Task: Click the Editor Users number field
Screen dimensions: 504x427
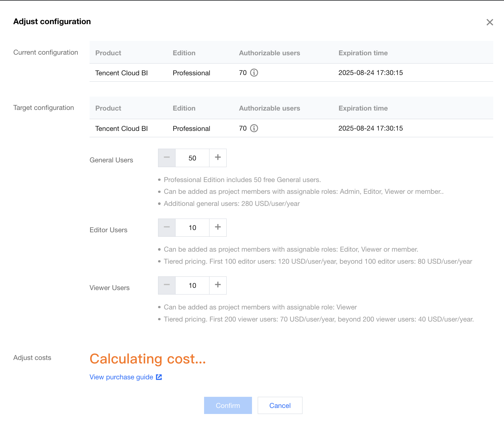Action: [192, 227]
